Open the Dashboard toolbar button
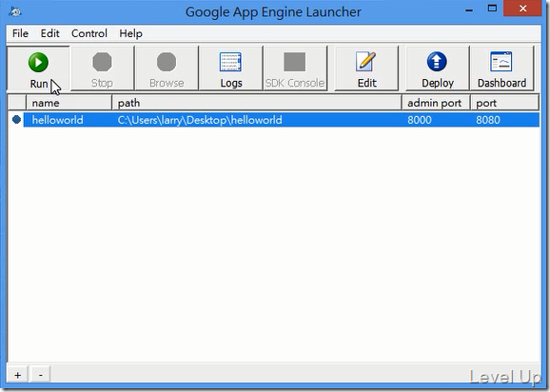Viewport: 550px width, 392px height. click(501, 69)
